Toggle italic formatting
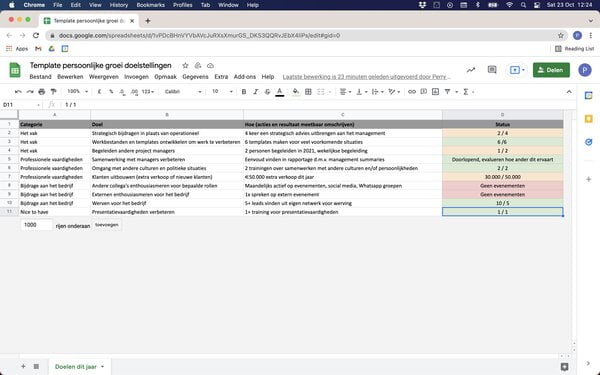This screenshot has width=600, height=375. (x=256, y=92)
